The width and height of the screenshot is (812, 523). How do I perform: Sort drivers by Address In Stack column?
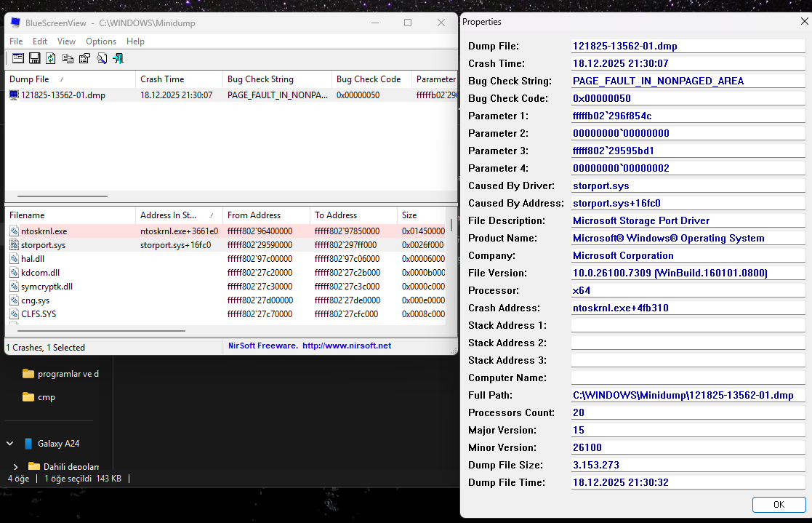coord(179,215)
